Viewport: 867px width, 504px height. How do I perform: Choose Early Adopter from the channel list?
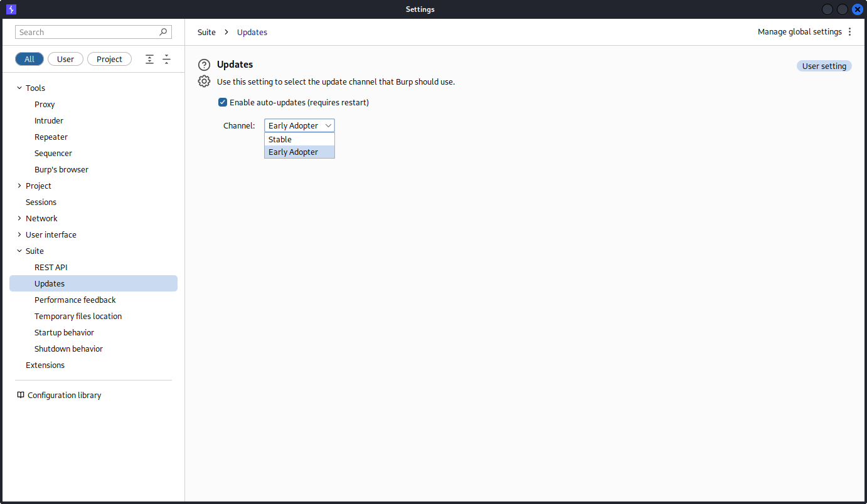299,152
